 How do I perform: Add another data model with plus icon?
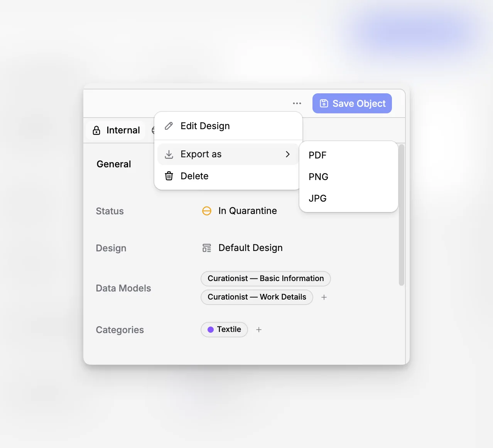[324, 297]
